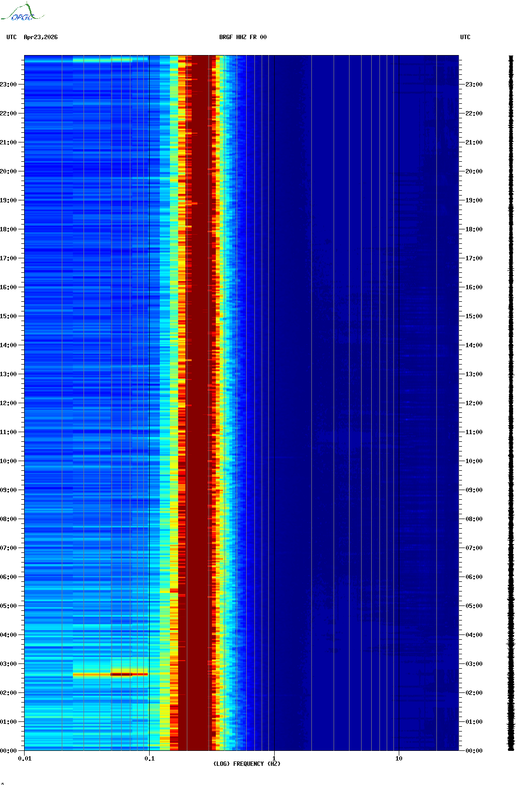Click 23:00 on the left time axis

[x=8, y=85]
